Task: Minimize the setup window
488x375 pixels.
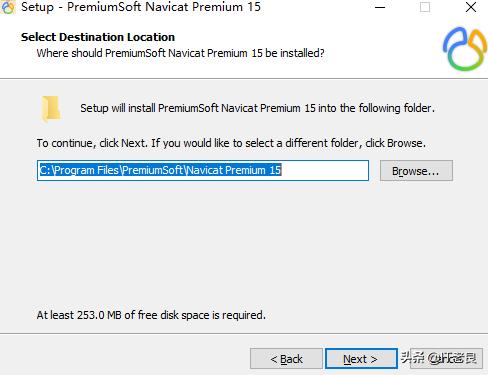Action: click(x=380, y=7)
